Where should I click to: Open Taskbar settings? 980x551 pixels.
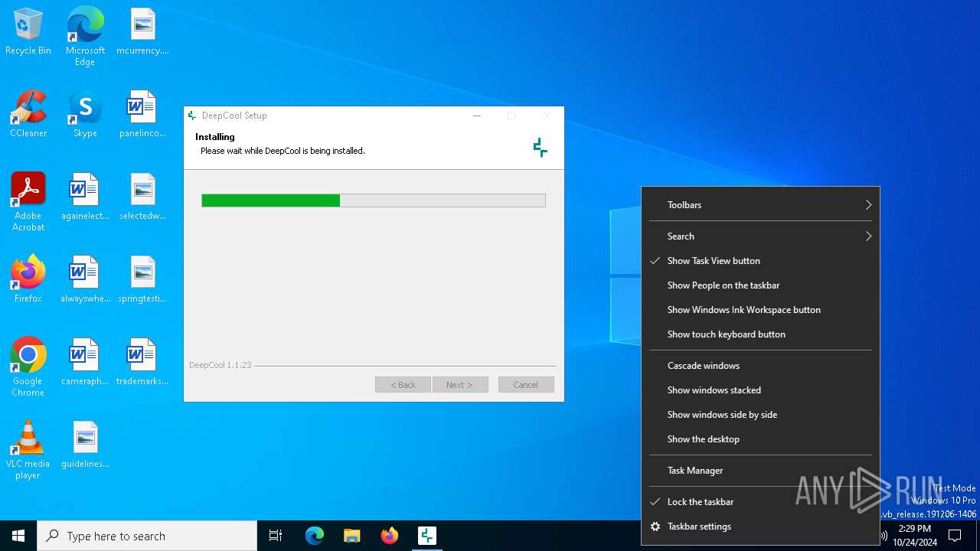coord(760,527)
